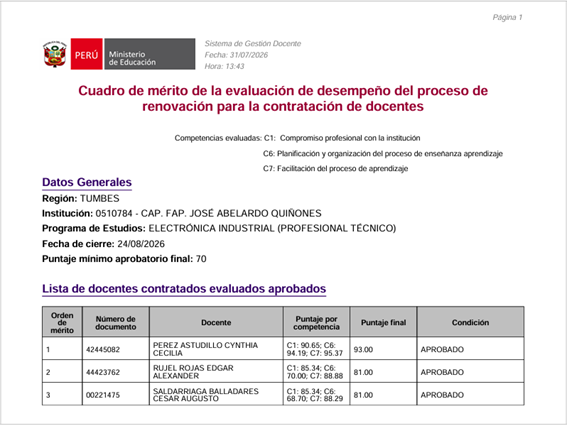The image size is (567, 426).
Task: Click the Ministerio de Educación logo
Action: (x=150, y=54)
